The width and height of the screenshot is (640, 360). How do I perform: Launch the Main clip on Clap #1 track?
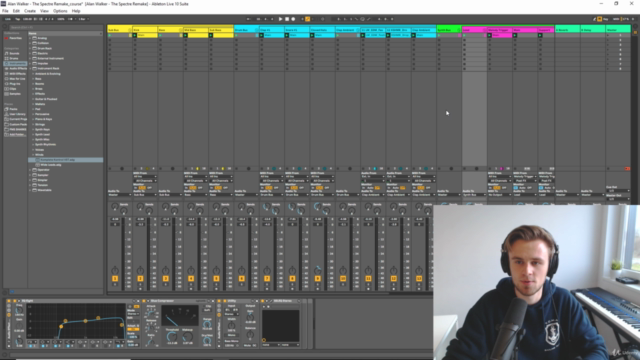pyautogui.click(x=261, y=36)
